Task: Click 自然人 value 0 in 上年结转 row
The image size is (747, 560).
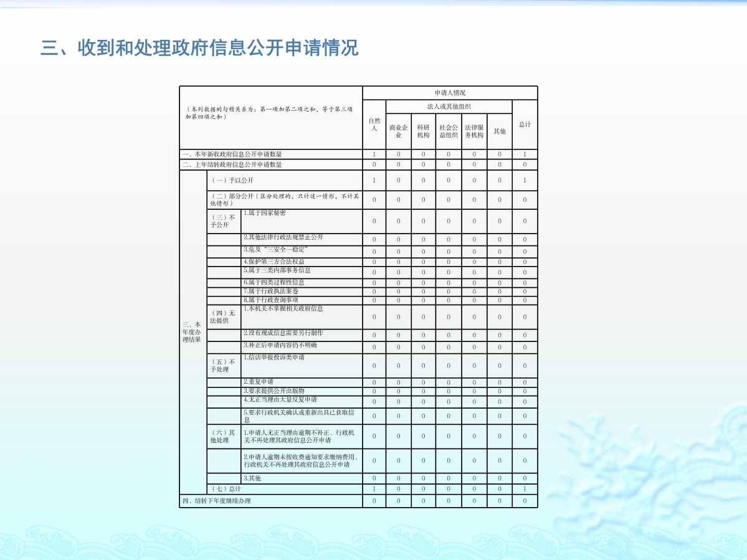Action: (x=374, y=165)
